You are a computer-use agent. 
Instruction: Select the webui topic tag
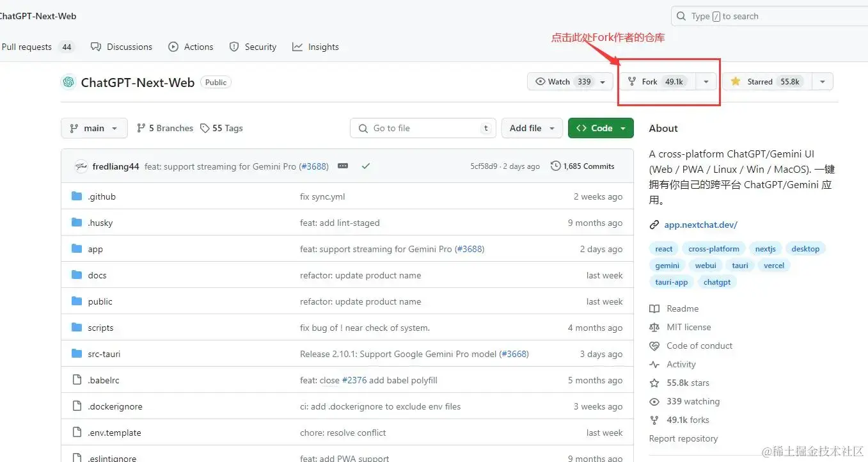(706, 266)
